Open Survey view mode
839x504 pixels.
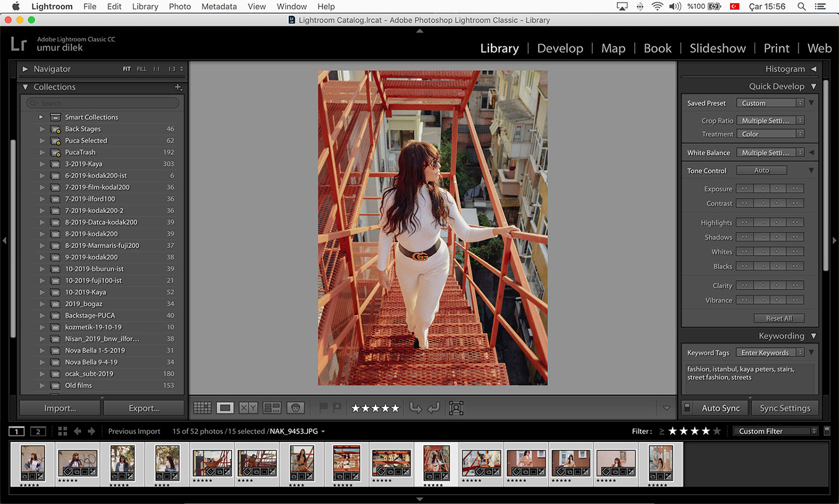272,408
